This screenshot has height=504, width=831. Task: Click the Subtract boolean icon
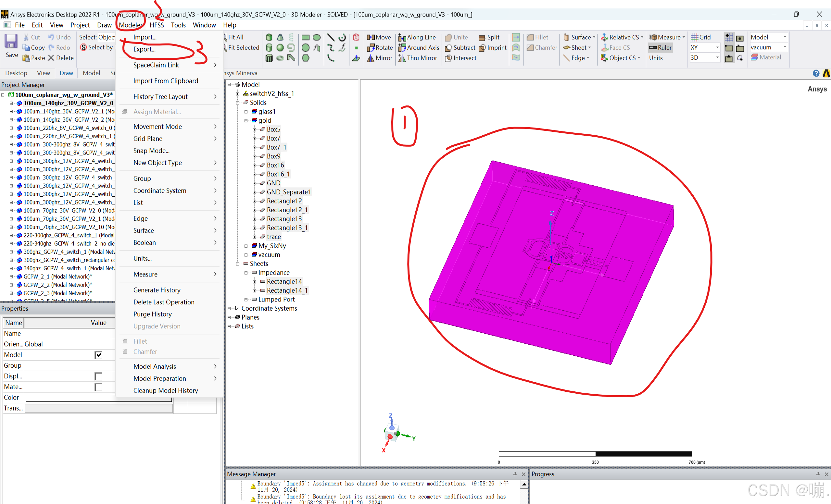tap(448, 48)
